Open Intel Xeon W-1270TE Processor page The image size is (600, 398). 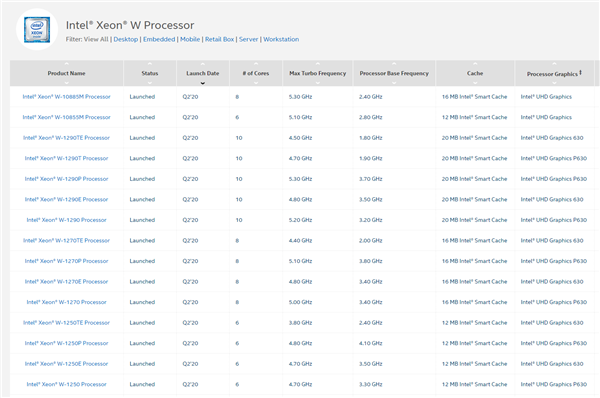pos(67,240)
